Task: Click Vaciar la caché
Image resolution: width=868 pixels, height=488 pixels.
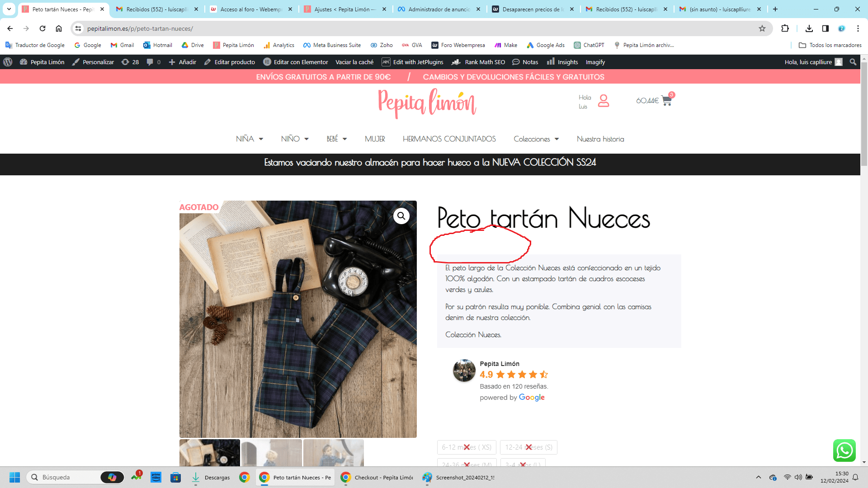Action: point(354,62)
